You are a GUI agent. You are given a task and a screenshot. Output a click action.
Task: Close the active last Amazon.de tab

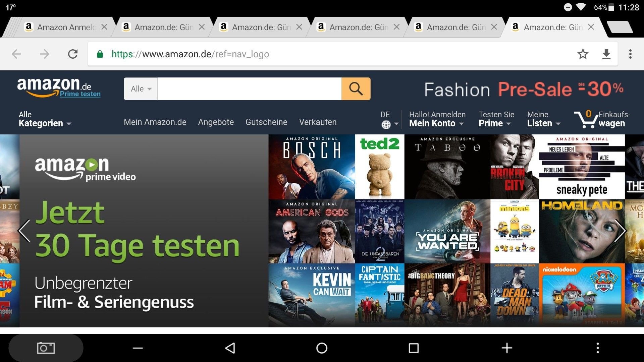point(591,27)
